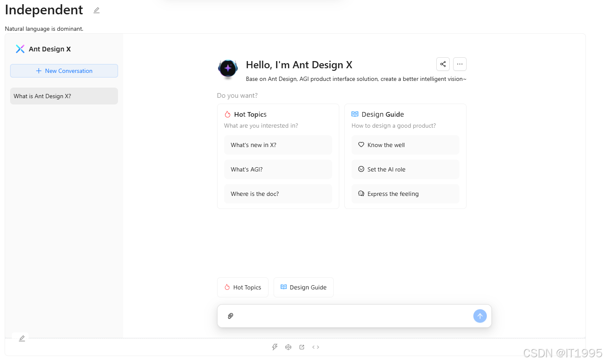Screen dimensions: 604x364
Task: Start a New Conversation
Action: [x=64, y=71]
